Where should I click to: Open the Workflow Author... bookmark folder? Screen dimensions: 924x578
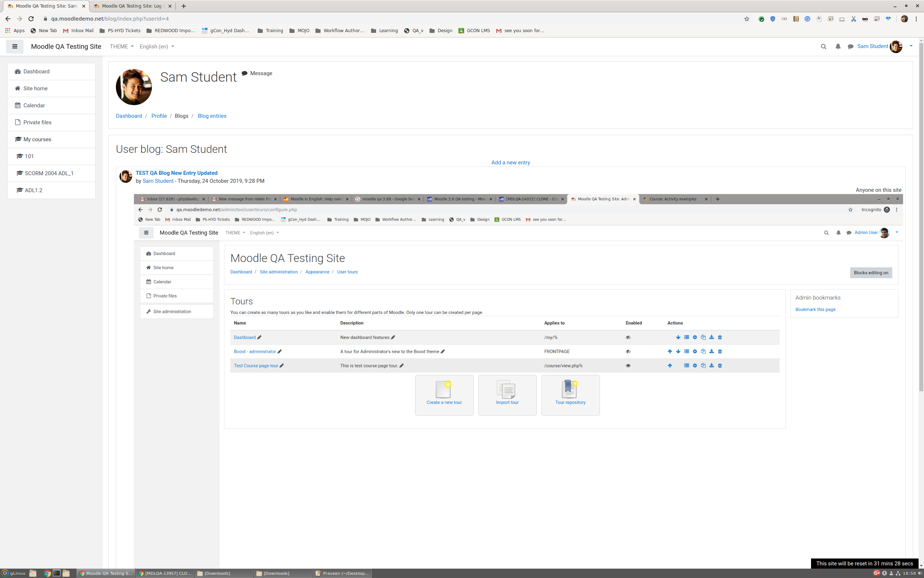pos(340,31)
